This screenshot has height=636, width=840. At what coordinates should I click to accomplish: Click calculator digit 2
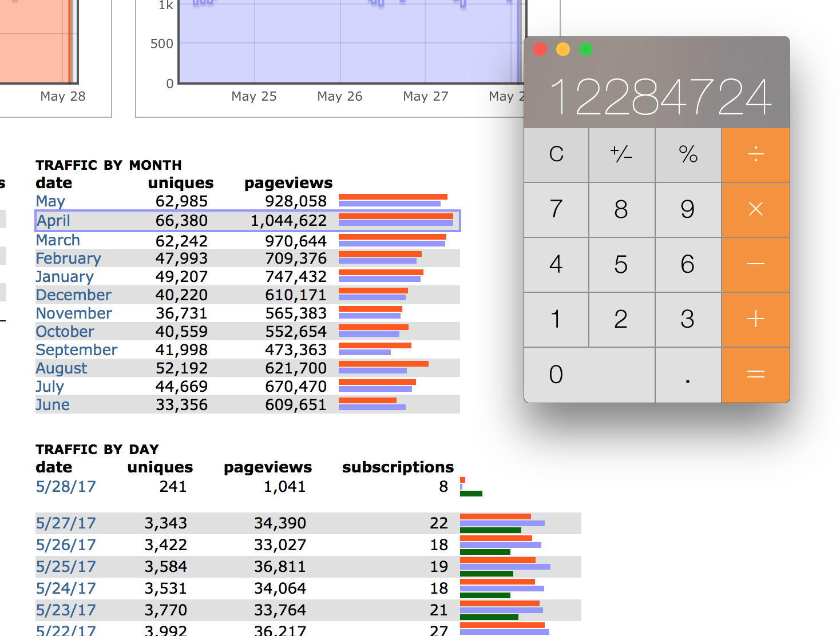pos(622,319)
